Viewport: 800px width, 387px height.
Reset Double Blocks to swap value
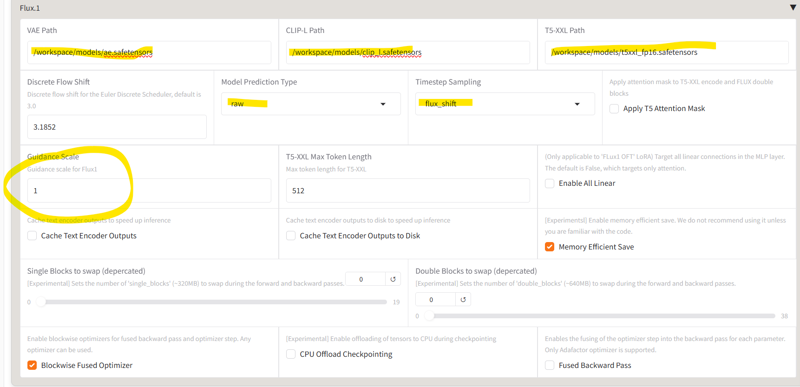click(x=463, y=299)
